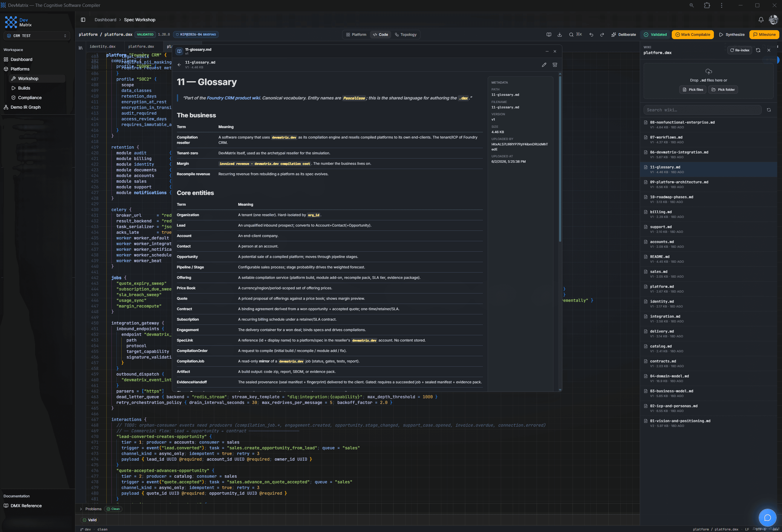The width and height of the screenshot is (782, 532).
Task: Toggle the sidebar panel icon
Action: click(83, 20)
